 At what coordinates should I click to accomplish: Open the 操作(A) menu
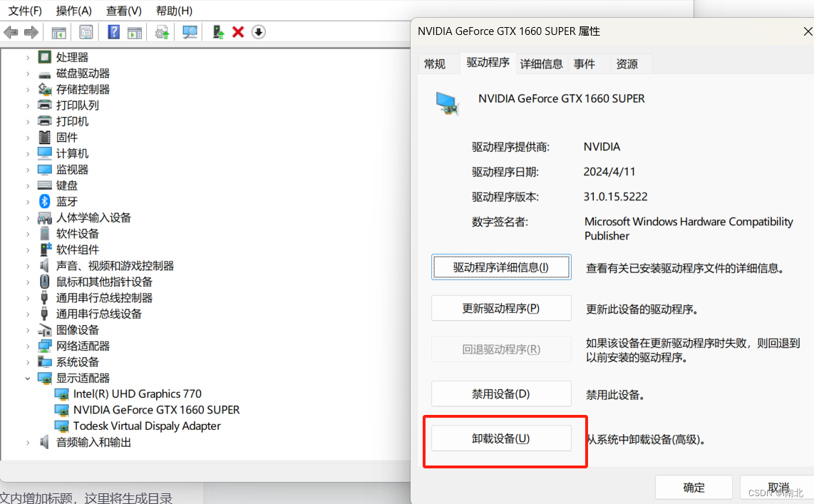tap(73, 11)
